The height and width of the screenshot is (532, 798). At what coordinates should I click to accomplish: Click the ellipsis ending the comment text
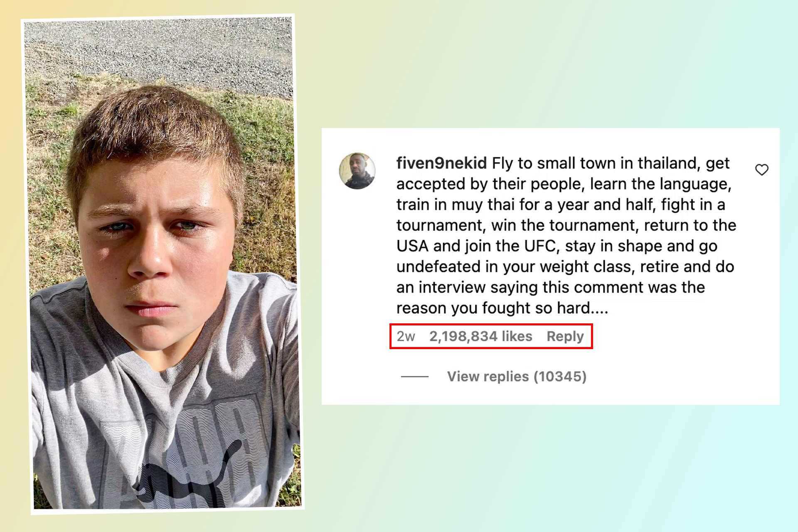[x=600, y=308]
